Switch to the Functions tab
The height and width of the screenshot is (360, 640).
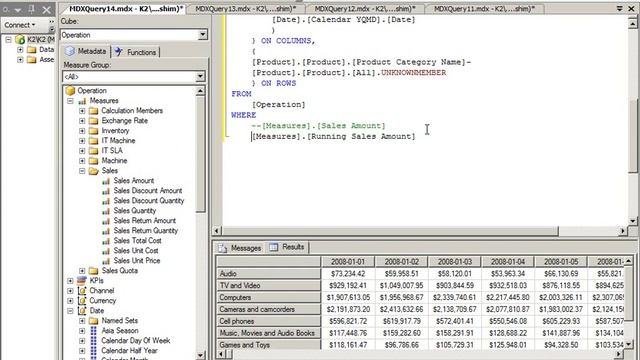[x=136, y=52]
